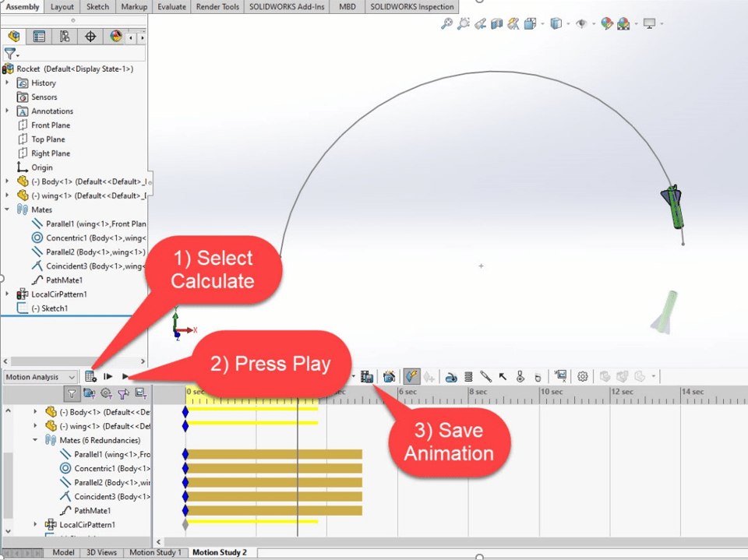Switch to the Evaluate ribbon tab
Image resolution: width=748 pixels, height=560 pixels.
(x=171, y=6)
